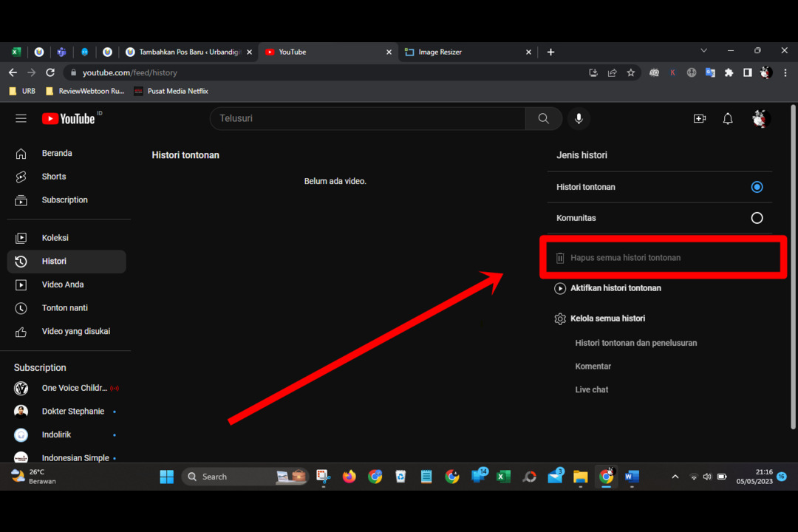Click Aktifkan histori tontonan
Image resolution: width=798 pixels, height=532 pixels.
[607, 288]
